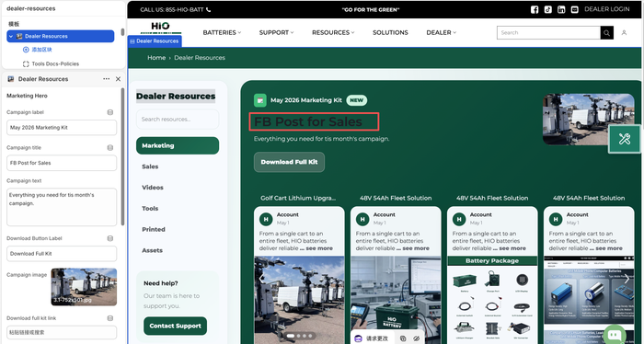The image size is (644, 344).
Task: Click the duplicate icon in the floating preview toolbar
Action: (403, 338)
